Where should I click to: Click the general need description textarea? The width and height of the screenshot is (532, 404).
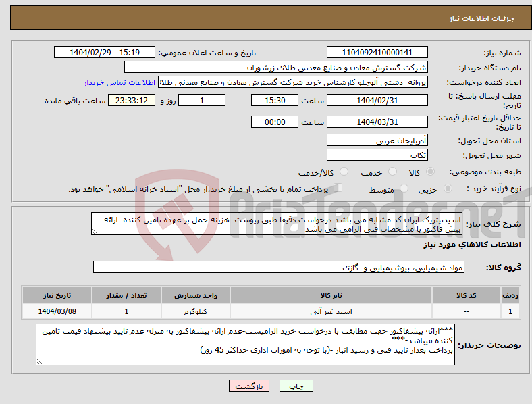(277, 224)
